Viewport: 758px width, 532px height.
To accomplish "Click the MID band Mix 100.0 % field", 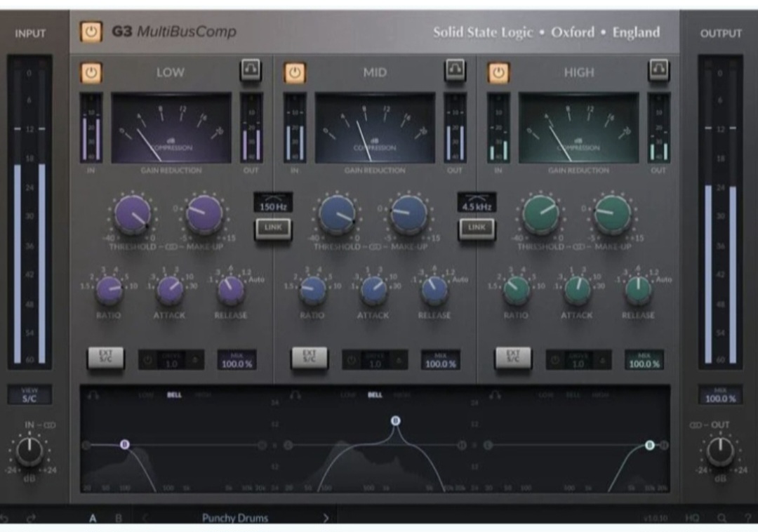I will (x=440, y=361).
